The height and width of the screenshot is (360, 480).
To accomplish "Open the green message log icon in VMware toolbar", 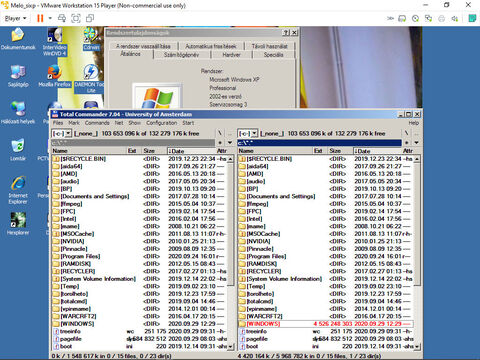I will coord(472,18).
